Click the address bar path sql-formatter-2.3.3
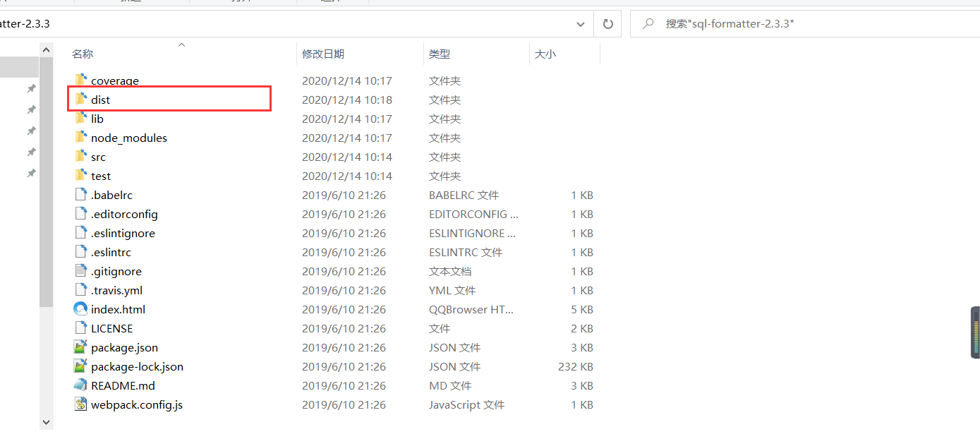This screenshot has width=980, height=439. [x=25, y=24]
